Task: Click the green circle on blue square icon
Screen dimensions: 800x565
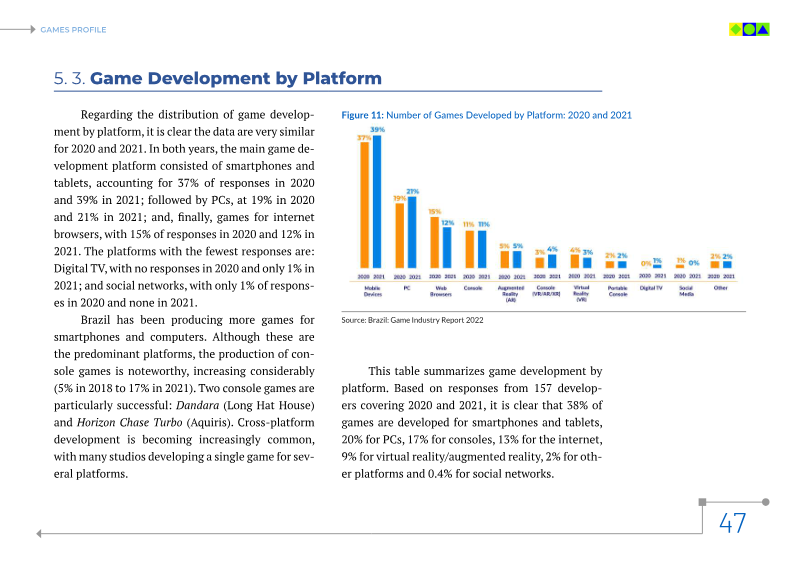Action: [x=749, y=29]
